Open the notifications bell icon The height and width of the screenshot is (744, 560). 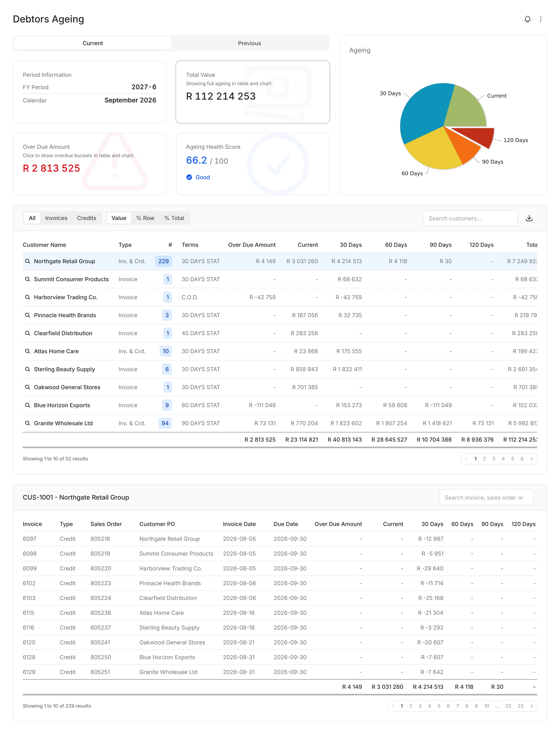point(527,19)
